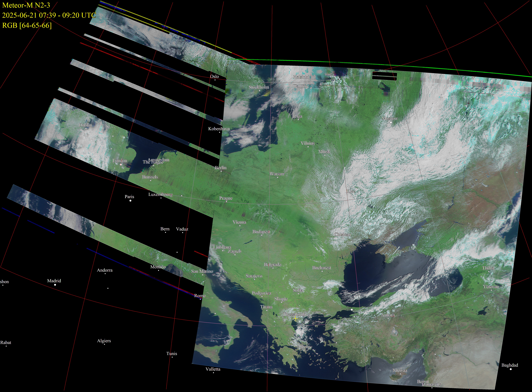The width and height of the screenshot is (532, 392).
Task: Click the Berlin city label
Action: click(221, 168)
